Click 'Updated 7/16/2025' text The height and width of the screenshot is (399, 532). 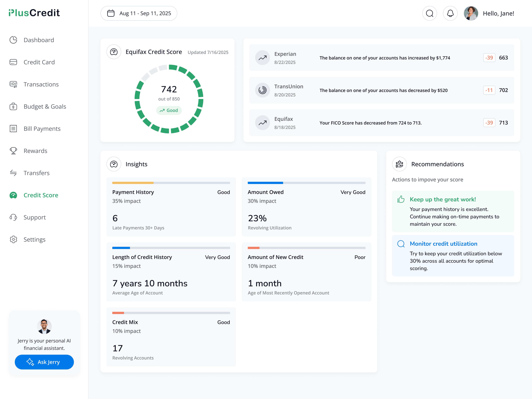pos(208,52)
